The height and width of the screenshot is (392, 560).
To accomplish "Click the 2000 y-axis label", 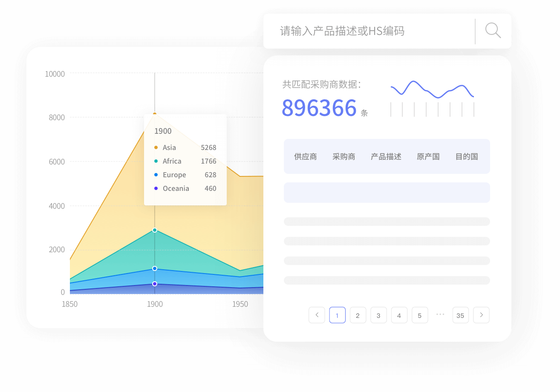I will click(x=57, y=249).
